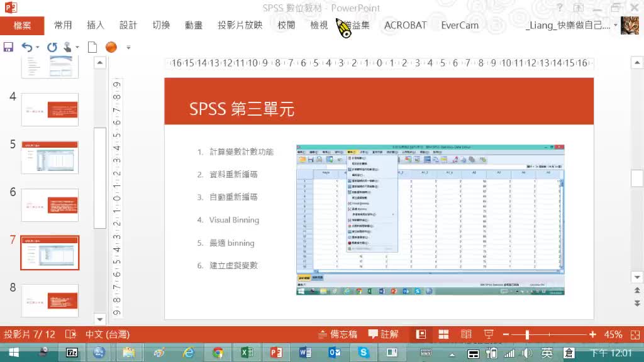Image resolution: width=644 pixels, height=362 pixels.
Task: Open Word from the taskbar
Action: (305, 353)
